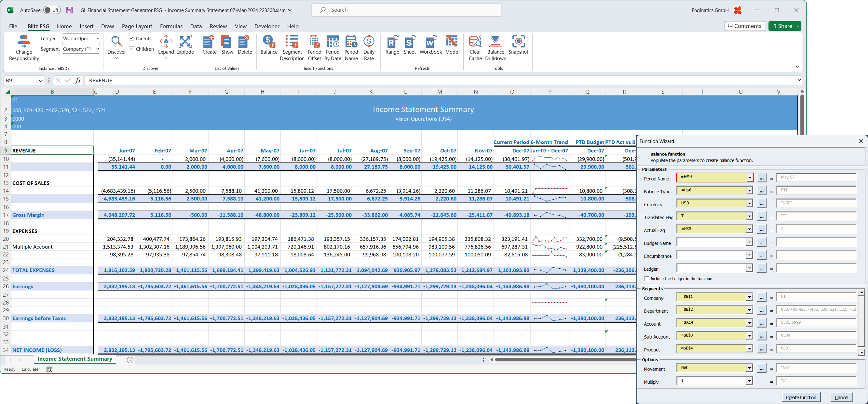Select Income Statement Summary sheet tab

[75, 359]
